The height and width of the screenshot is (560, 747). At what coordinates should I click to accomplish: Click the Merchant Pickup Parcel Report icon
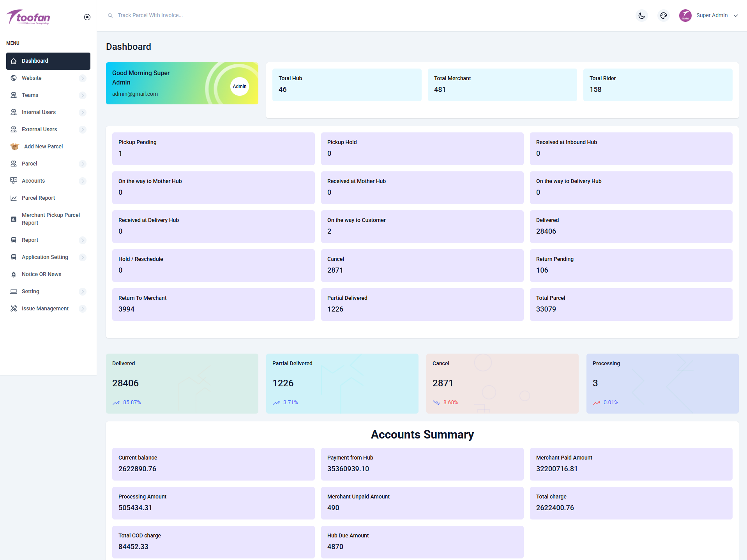click(x=14, y=219)
